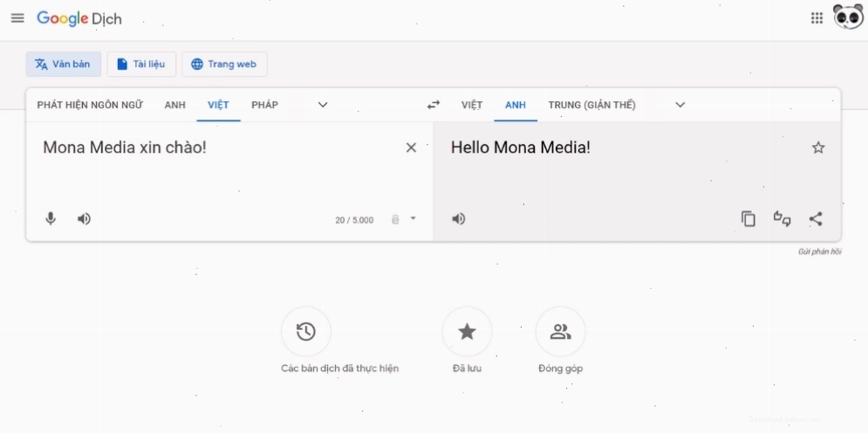This screenshot has width=868, height=434.
Task: Open input tools dropdown arrow
Action: [x=413, y=218]
